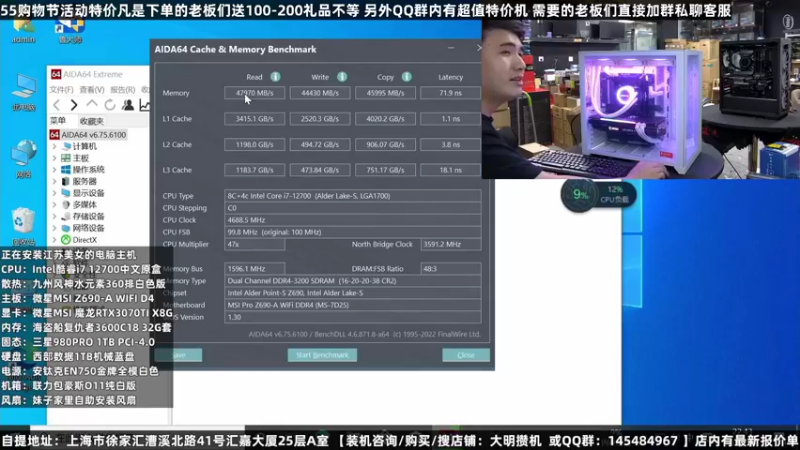
Task: Click the CPU Type field text
Action: pos(353,196)
